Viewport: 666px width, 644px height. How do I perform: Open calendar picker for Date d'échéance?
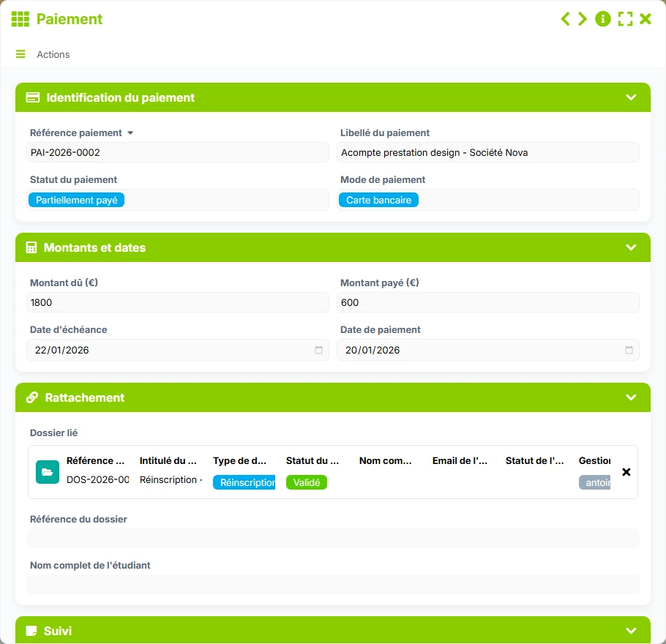(x=318, y=350)
